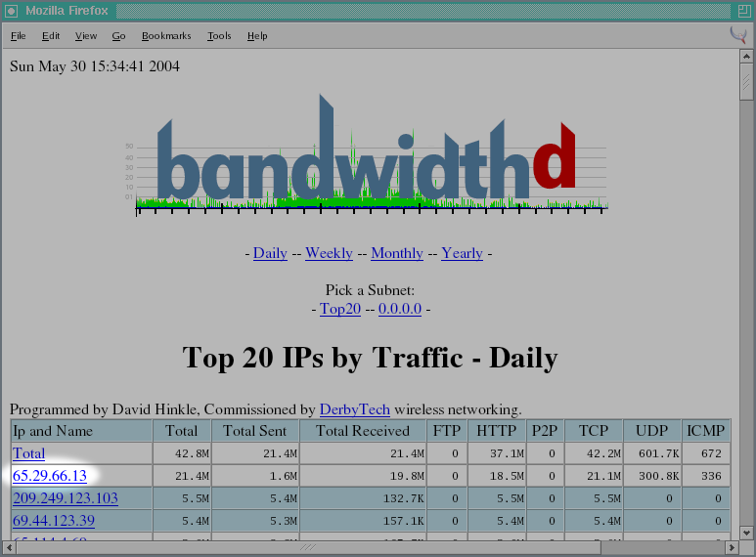Open the Daily report link

pos(270,253)
